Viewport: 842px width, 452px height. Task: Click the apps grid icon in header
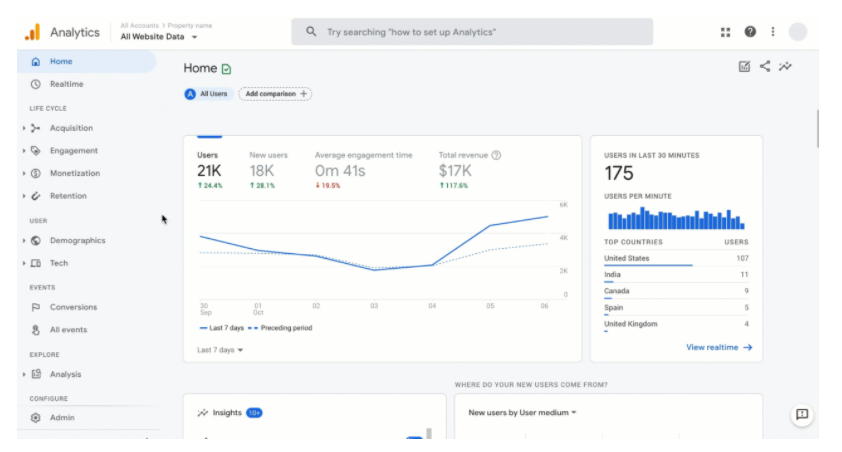pyautogui.click(x=725, y=32)
